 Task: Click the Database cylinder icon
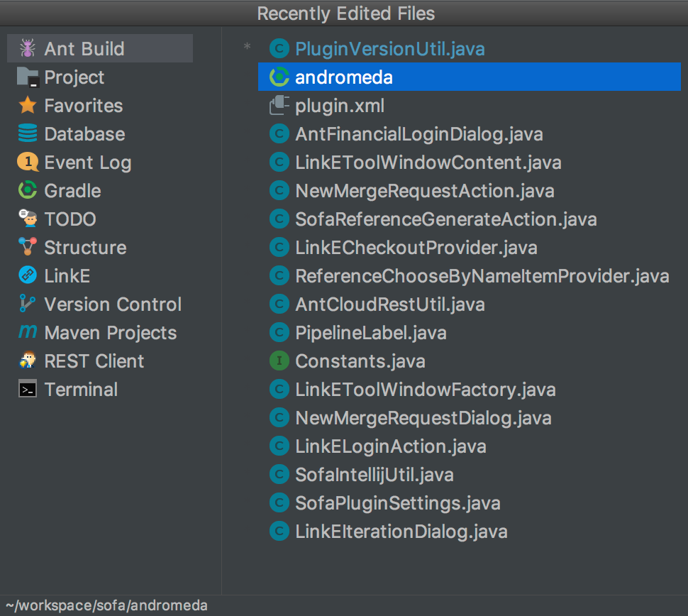pos(28,133)
